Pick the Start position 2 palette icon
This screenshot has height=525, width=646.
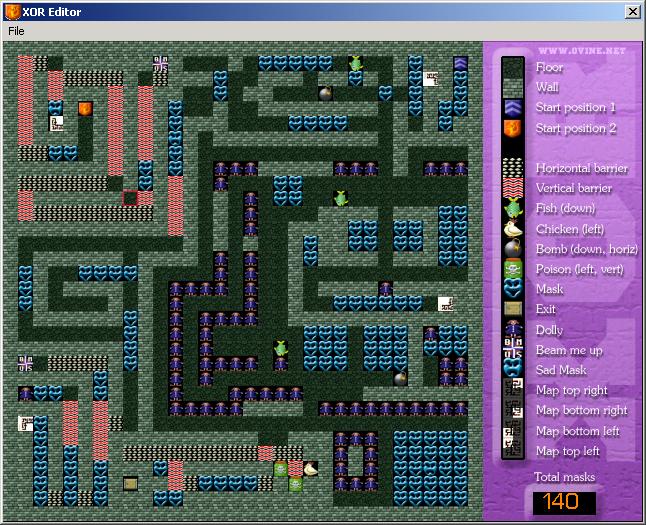(513, 128)
